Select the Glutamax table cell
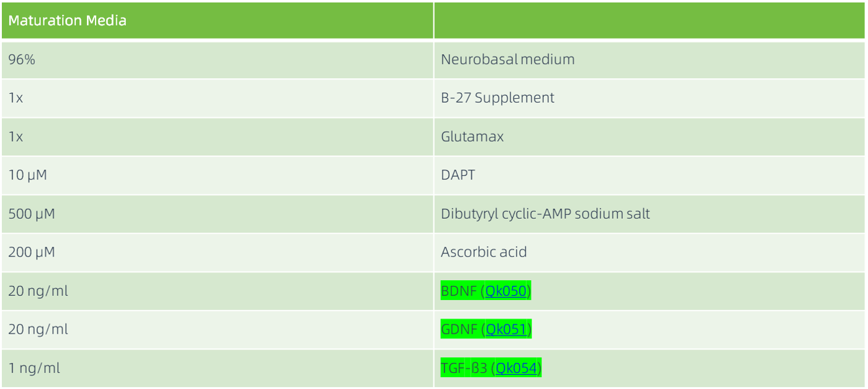868x389 pixels. coord(472,137)
